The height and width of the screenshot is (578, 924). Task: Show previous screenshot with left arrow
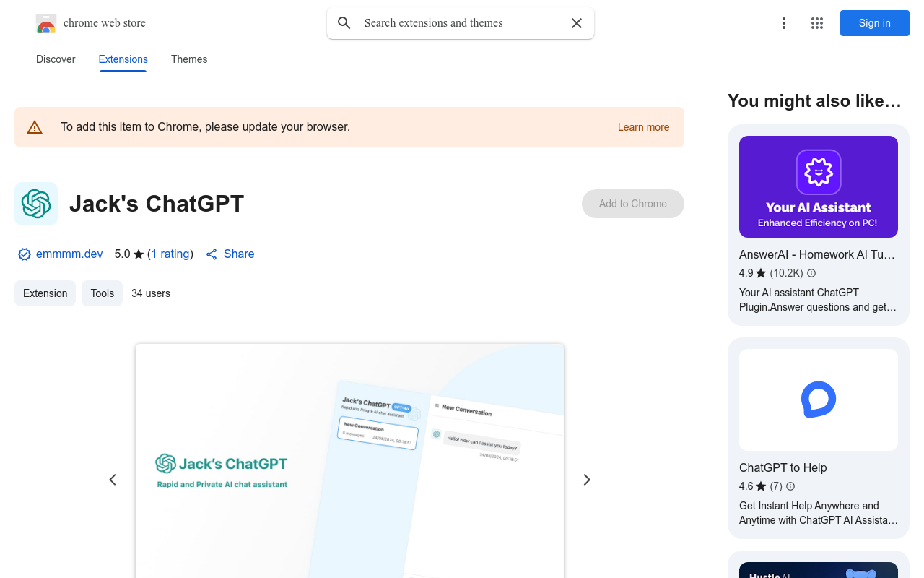(113, 480)
